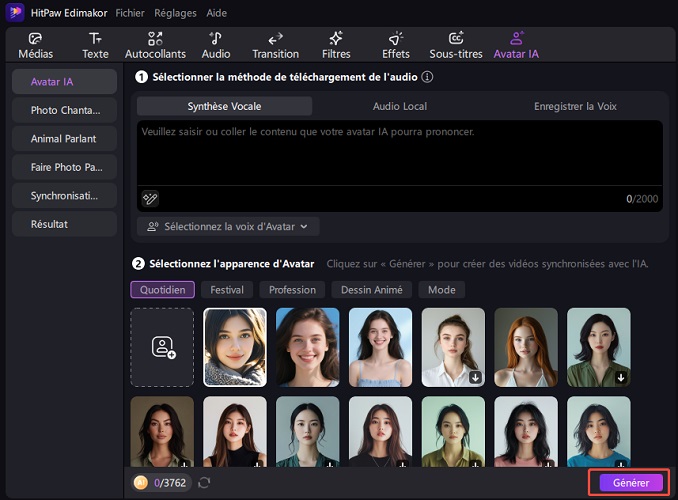Open the Fichier menu
Screen dimensions: 678x500
point(130,13)
